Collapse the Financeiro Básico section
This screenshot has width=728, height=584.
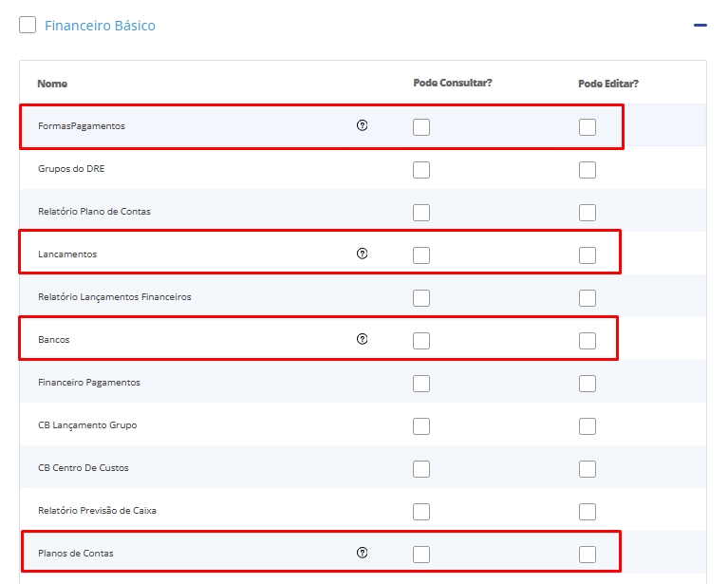(700, 26)
